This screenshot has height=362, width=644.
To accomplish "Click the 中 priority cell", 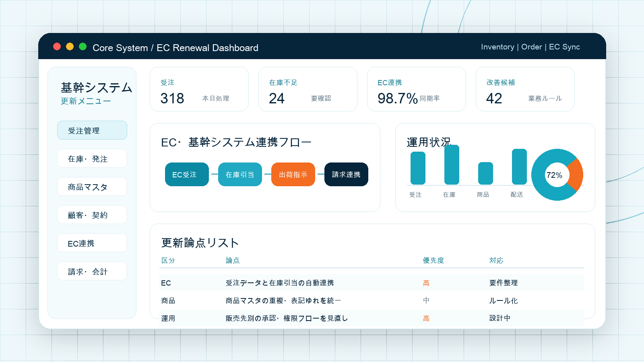I will [x=426, y=300].
